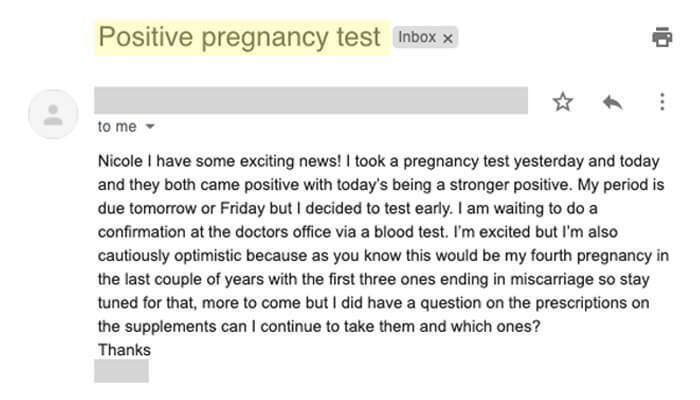Screen dimensions: 700x400
Task: Click the line beginning "confirmation at the doctors"
Action: click(x=358, y=232)
